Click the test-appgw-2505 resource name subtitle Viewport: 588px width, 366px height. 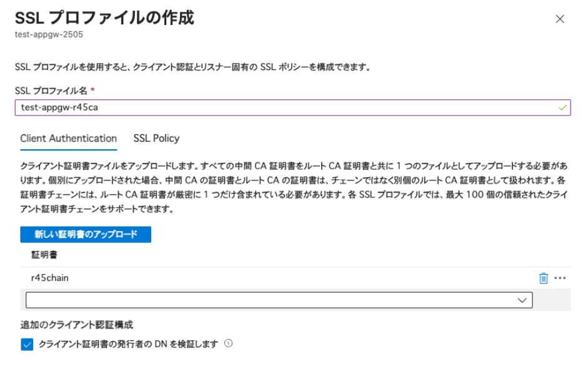49,34
